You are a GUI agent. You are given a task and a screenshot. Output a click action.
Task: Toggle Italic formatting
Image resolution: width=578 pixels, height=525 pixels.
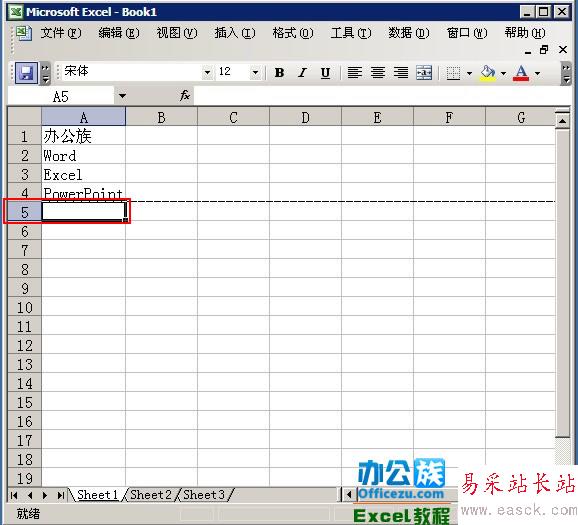tap(302, 73)
